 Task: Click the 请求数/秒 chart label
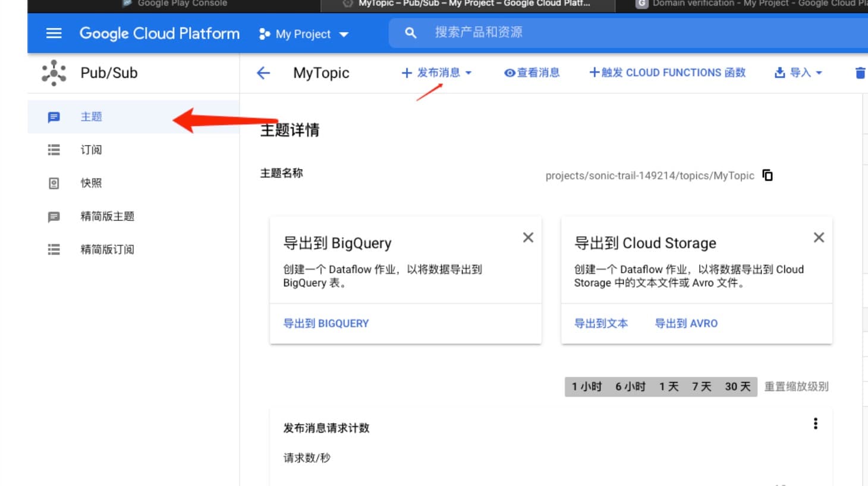[307, 458]
